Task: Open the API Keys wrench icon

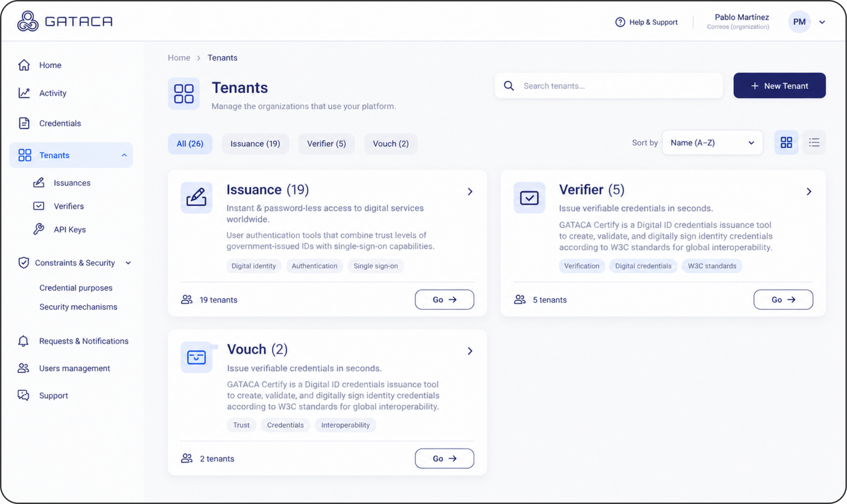Action: [39, 229]
